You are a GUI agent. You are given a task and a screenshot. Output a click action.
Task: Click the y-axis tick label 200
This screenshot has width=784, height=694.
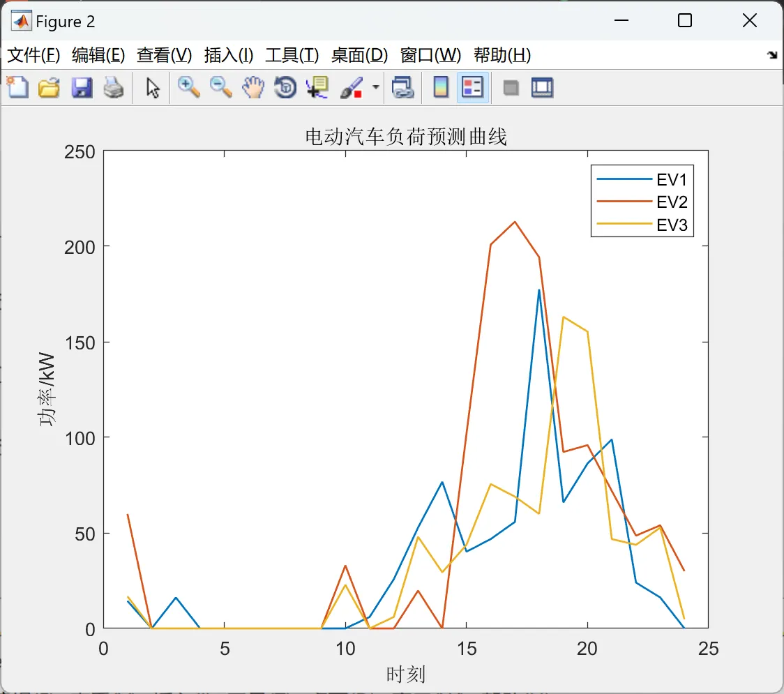(x=80, y=248)
